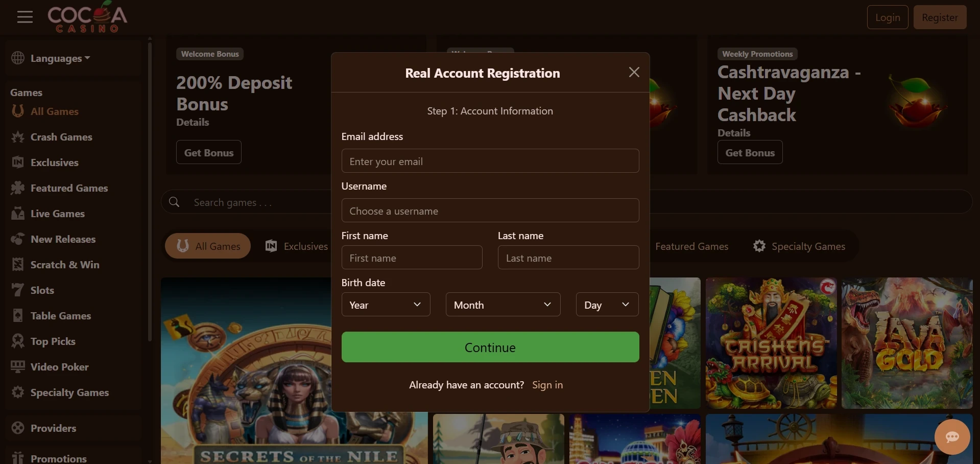Click the globe icon beside Languages
This screenshot has width=980, height=464.
tap(18, 58)
